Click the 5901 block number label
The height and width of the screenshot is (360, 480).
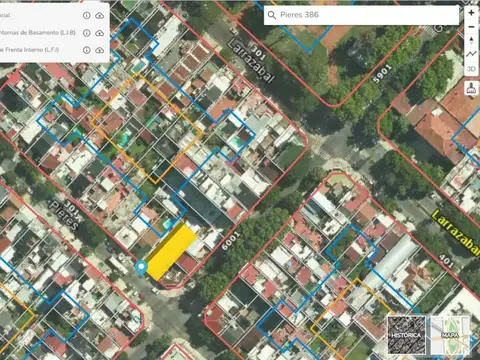[382, 74]
